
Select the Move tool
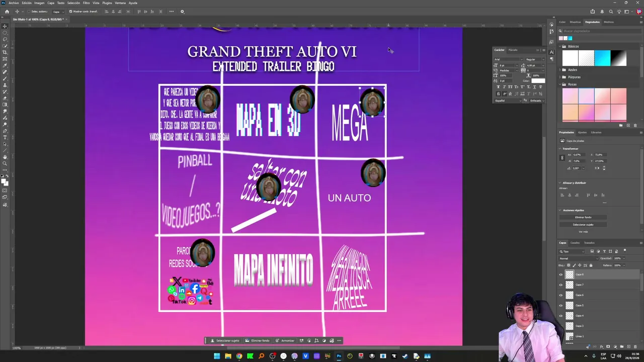[x=5, y=26]
